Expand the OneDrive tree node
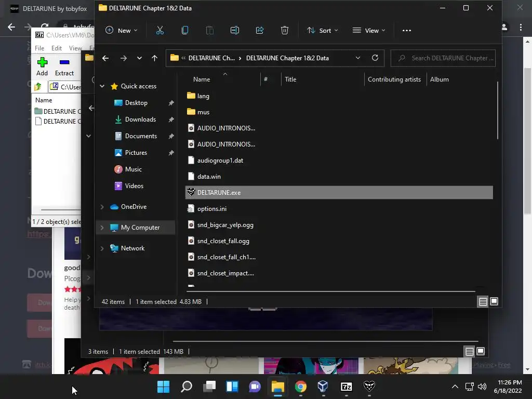 (x=102, y=207)
